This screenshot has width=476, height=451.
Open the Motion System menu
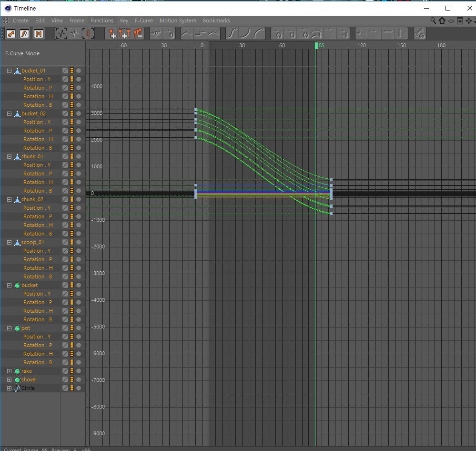(178, 20)
